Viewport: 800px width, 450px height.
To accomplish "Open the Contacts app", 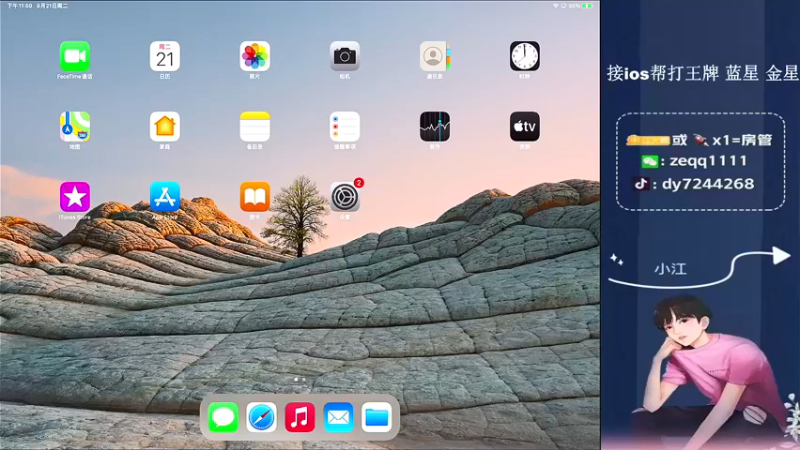I will pyautogui.click(x=435, y=56).
